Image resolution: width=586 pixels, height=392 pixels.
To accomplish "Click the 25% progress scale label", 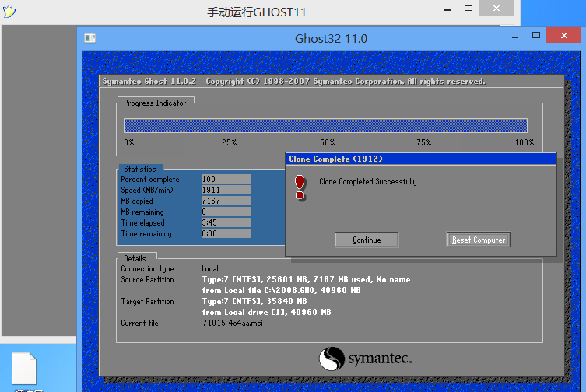I will (x=229, y=142).
